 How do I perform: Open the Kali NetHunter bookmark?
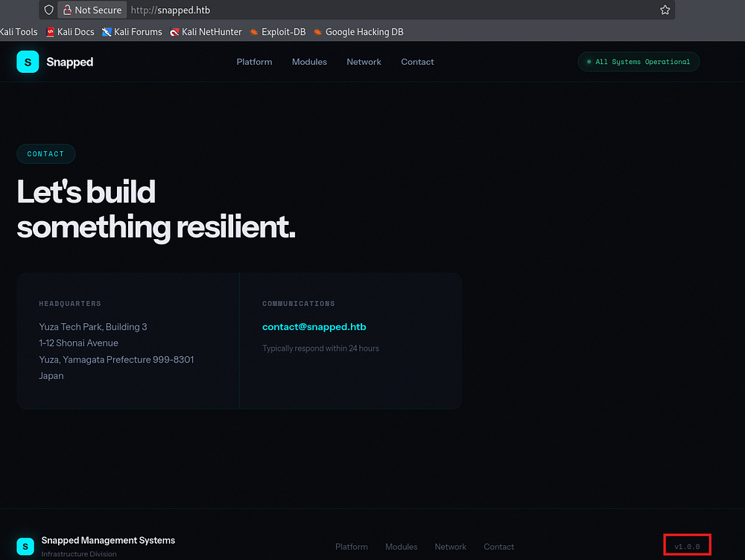coord(206,32)
